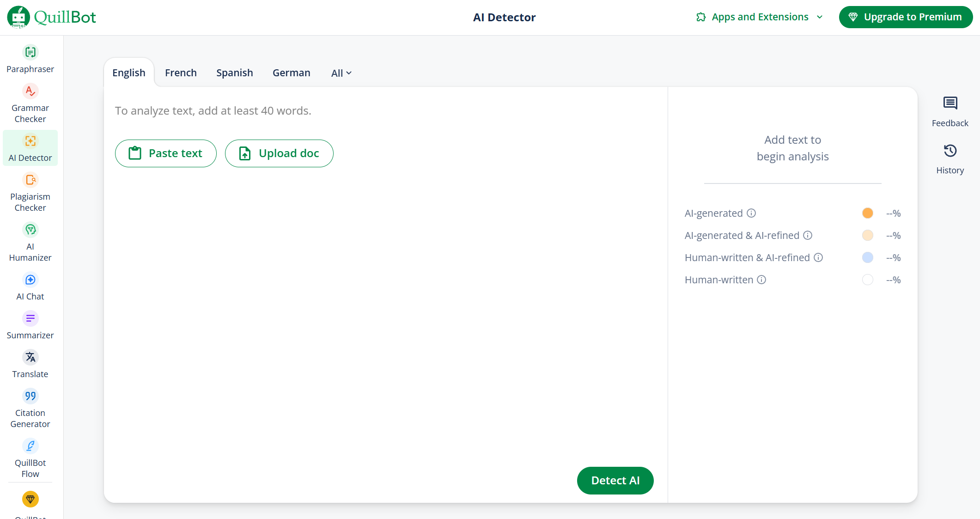The image size is (980, 519).
Task: Click the orange AI-generated color dot
Action: tap(868, 213)
